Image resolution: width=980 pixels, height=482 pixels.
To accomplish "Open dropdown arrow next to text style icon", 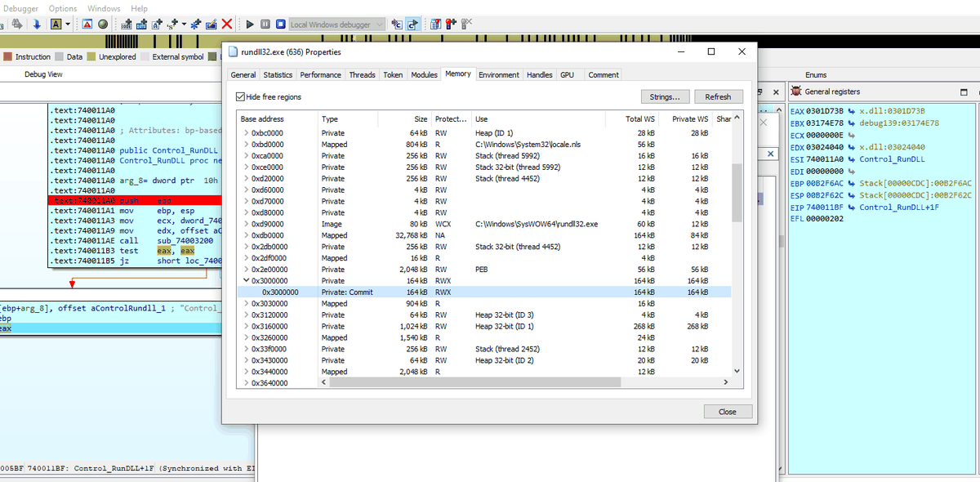I will 67,25.
